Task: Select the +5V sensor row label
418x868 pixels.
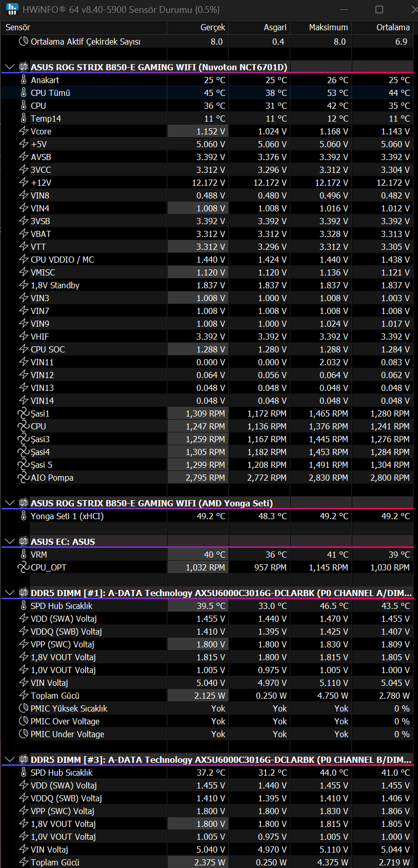Action: [38, 144]
